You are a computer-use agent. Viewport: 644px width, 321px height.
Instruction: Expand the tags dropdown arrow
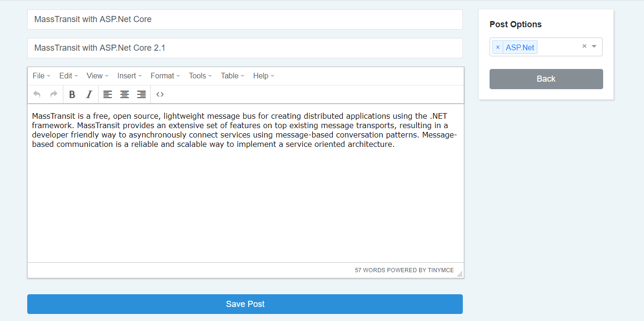tap(594, 46)
